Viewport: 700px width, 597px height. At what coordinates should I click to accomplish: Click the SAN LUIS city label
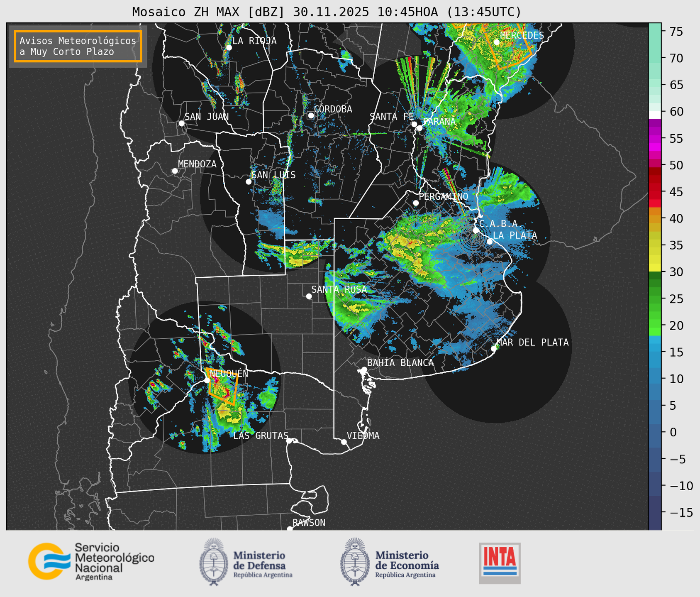click(273, 175)
